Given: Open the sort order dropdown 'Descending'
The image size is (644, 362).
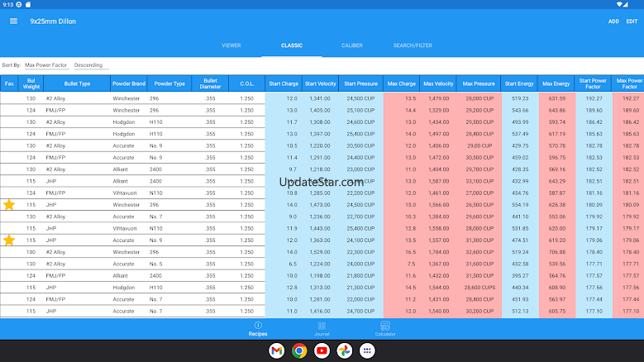Looking at the screenshot, I should [91, 64].
